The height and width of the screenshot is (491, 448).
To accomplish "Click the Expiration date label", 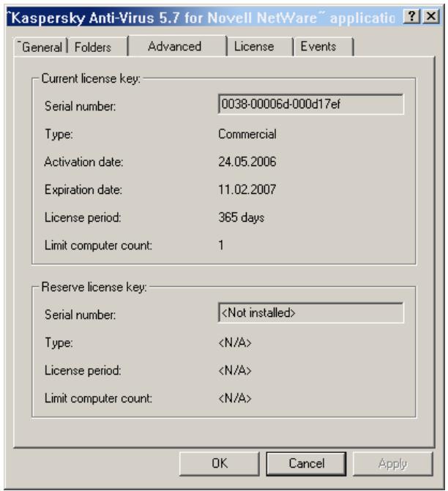I will tap(83, 190).
